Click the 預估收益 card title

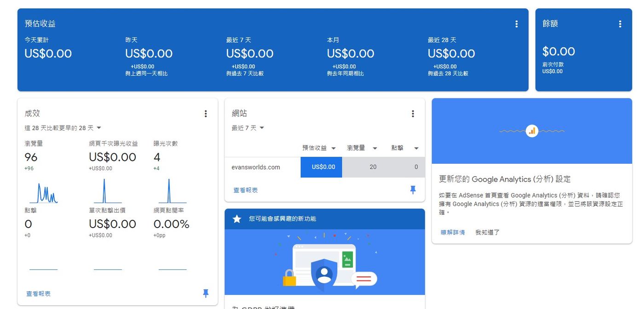(x=40, y=23)
